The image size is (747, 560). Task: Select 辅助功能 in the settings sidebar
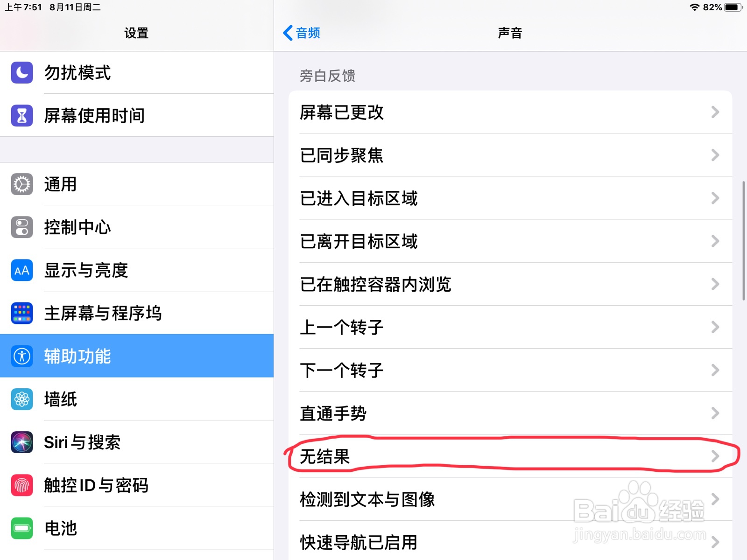click(x=137, y=356)
